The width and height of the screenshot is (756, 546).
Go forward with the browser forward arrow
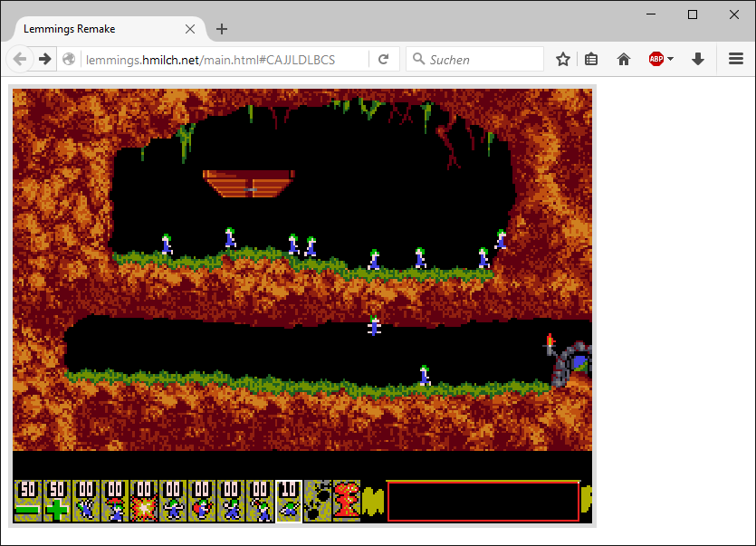coord(45,60)
